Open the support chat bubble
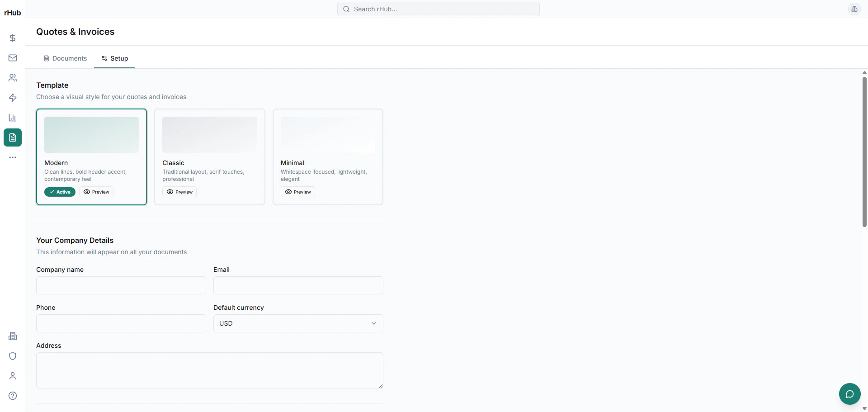The image size is (868, 412). pos(849,394)
